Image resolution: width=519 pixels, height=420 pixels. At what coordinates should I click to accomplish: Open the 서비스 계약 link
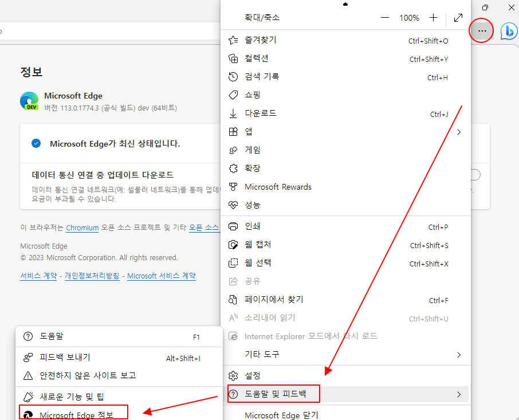pos(38,276)
